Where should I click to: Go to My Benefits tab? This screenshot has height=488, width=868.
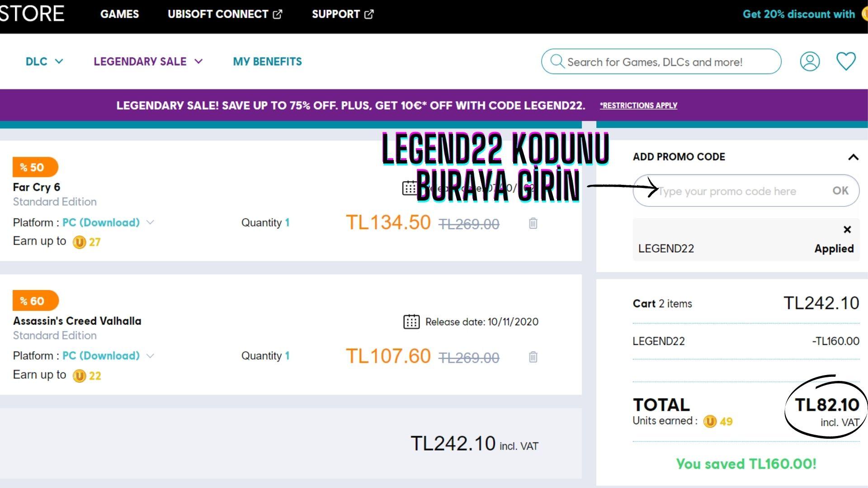pyautogui.click(x=267, y=61)
